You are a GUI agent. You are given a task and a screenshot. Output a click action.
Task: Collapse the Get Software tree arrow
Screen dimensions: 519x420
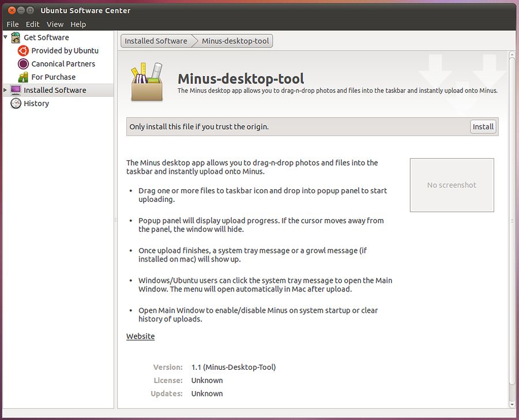[x=6, y=37]
